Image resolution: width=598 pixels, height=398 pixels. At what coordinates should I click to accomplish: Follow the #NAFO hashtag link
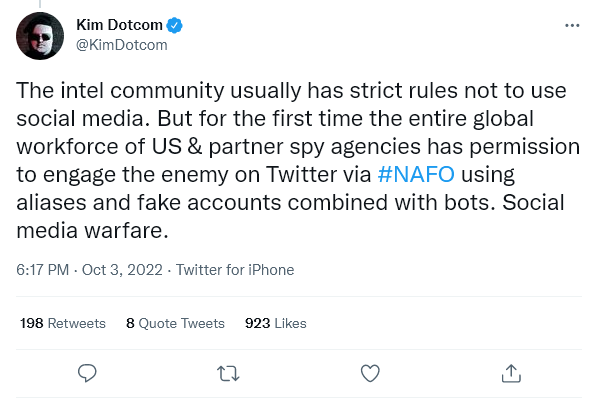(x=416, y=174)
